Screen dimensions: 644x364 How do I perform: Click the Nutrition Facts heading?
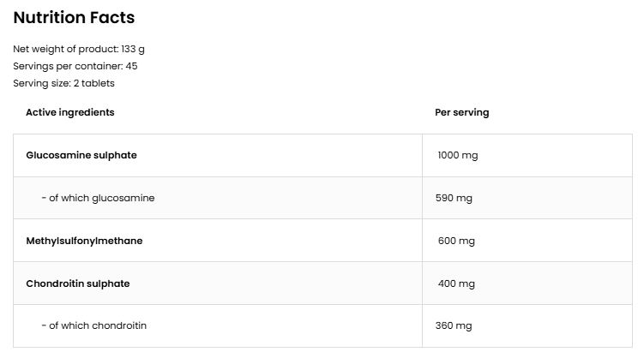pos(74,18)
